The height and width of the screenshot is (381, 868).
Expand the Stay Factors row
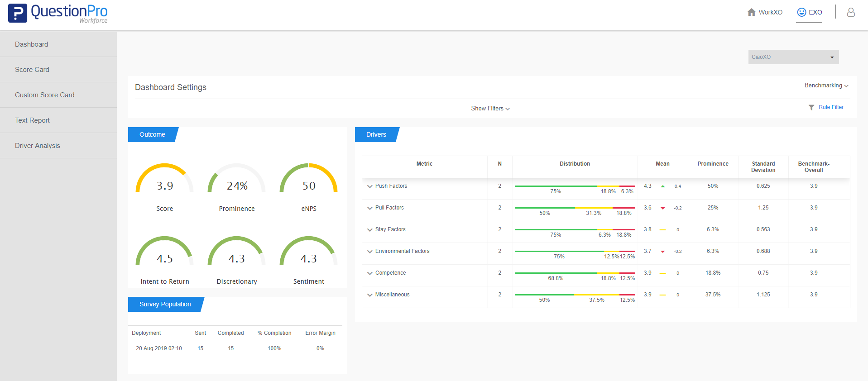tap(370, 230)
